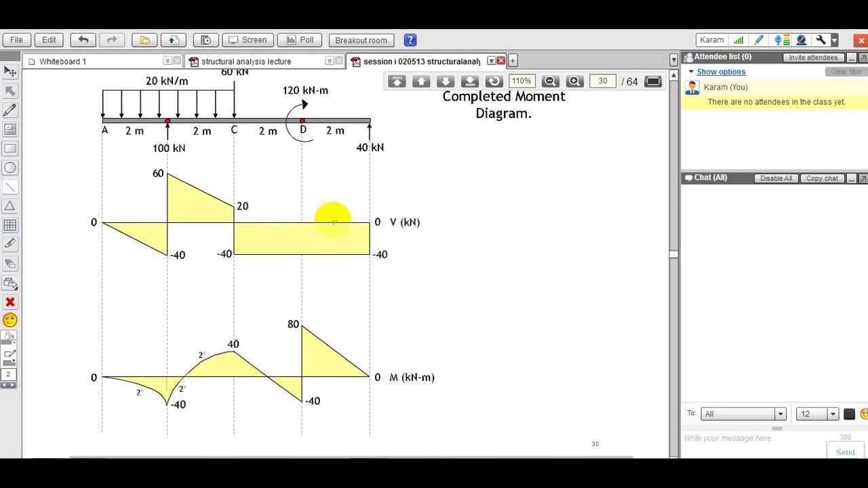The width and height of the screenshot is (868, 488).
Task: Select the grid/table tool
Action: tap(10, 225)
